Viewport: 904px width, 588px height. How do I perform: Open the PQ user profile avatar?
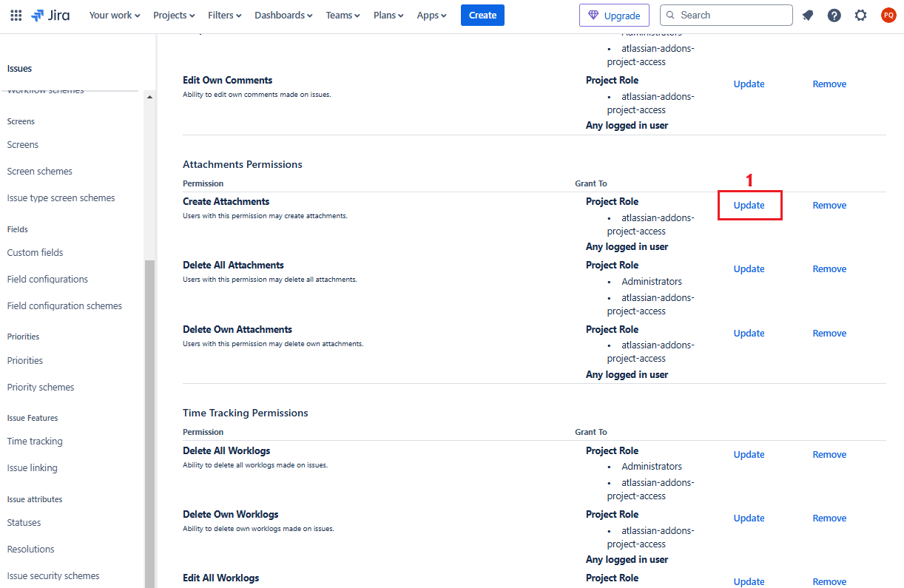[888, 15]
